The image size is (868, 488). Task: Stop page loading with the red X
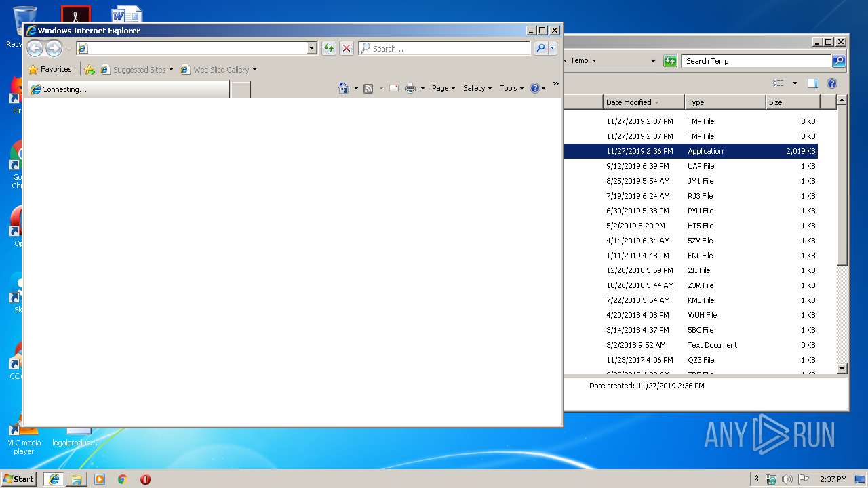(347, 48)
